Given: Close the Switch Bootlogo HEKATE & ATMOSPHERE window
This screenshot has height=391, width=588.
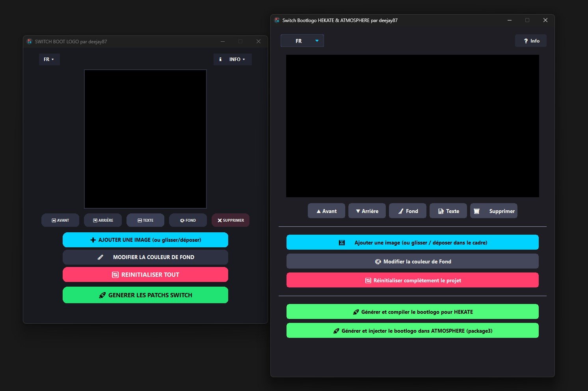Looking at the screenshot, I should 545,20.
